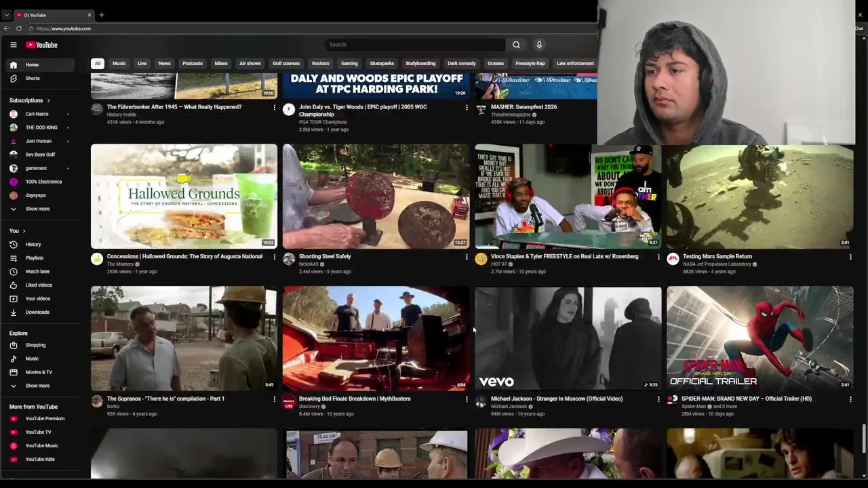Viewport: 868px width, 488px height.
Task: Open more options for Hallowed Grounds video
Action: [x=275, y=257]
